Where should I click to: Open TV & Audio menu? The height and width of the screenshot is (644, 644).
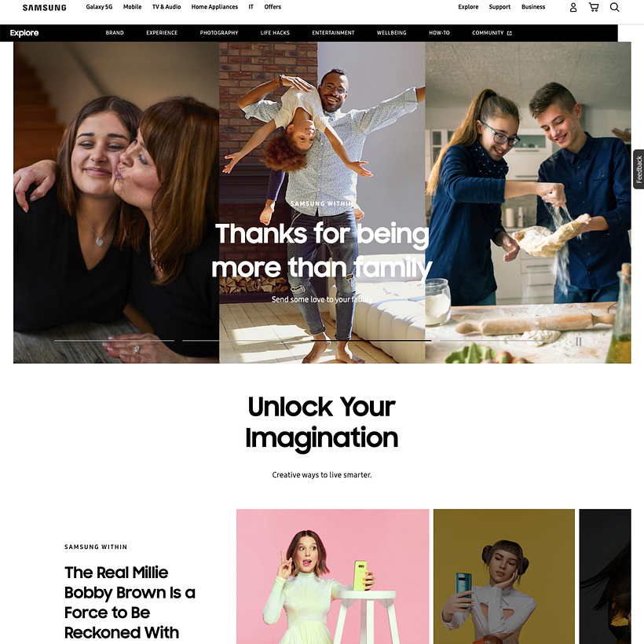coord(166,7)
